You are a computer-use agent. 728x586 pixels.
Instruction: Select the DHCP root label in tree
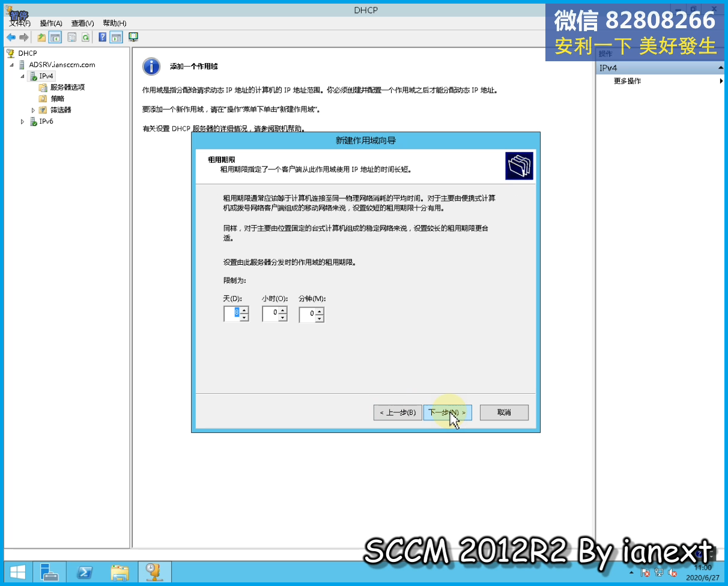point(28,53)
